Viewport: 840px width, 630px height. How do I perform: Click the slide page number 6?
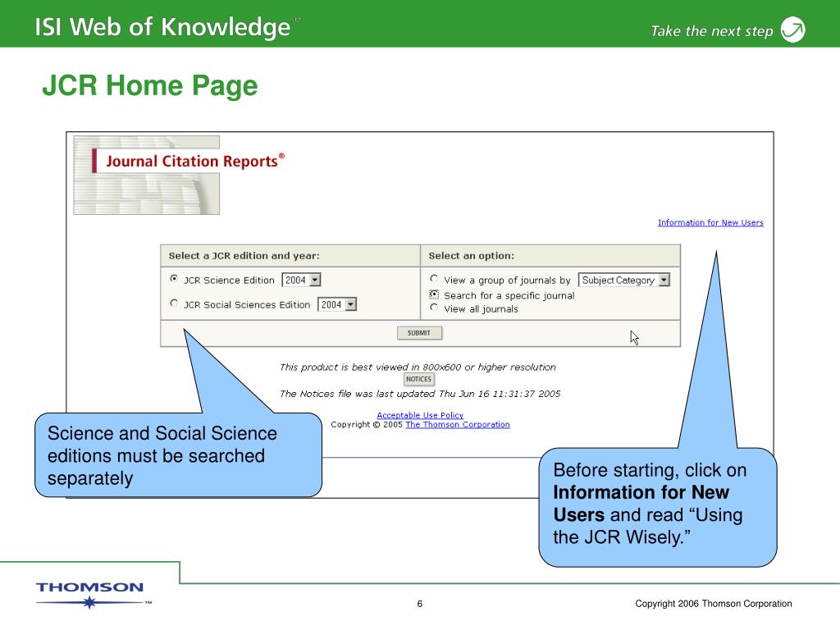click(420, 604)
